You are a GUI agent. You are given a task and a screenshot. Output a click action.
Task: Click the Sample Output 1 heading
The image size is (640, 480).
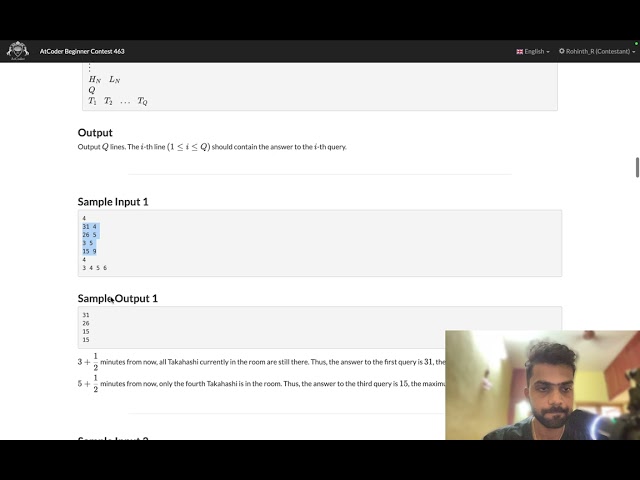coord(118,298)
